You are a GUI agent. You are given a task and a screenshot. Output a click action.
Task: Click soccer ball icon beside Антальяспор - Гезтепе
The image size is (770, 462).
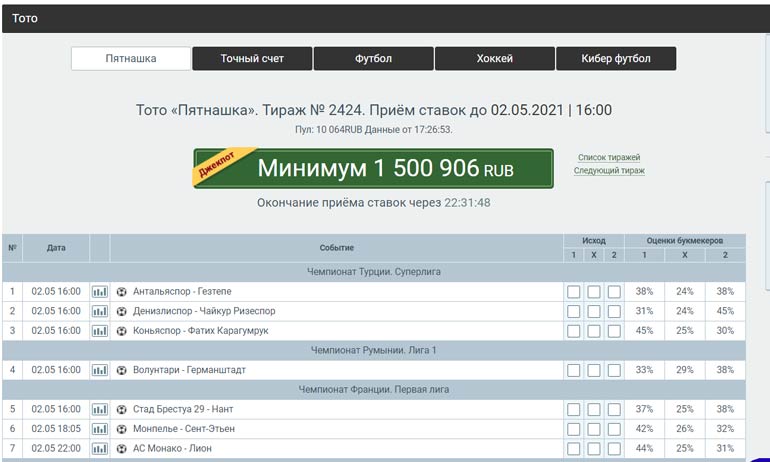coord(121,292)
